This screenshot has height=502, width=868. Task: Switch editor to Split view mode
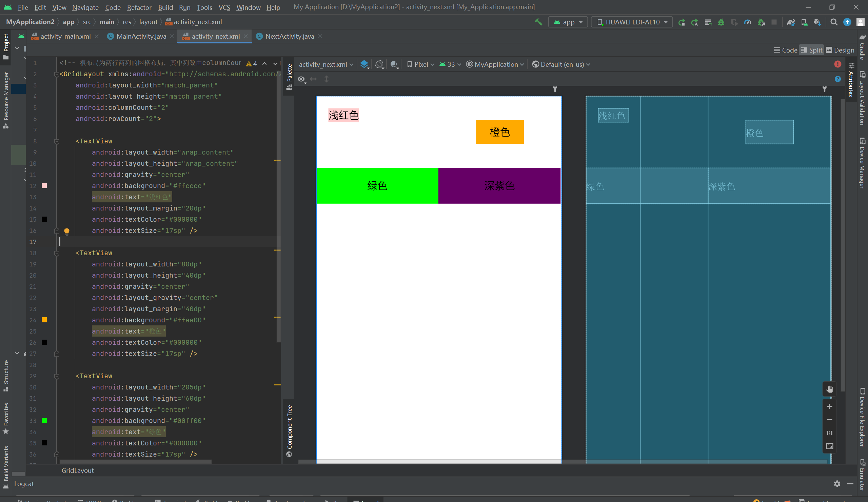point(811,50)
